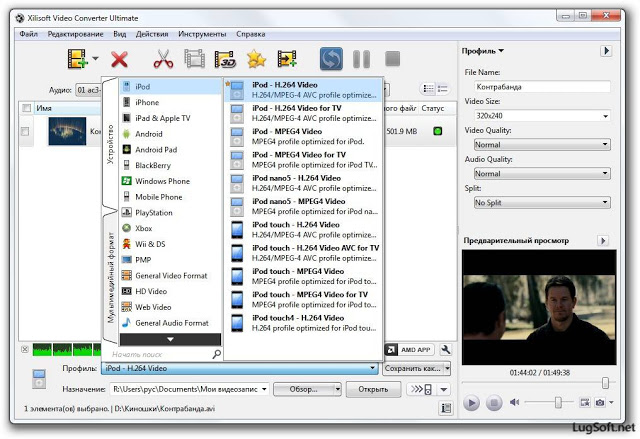Click the Открыть button
The image size is (640, 439).
(x=373, y=389)
